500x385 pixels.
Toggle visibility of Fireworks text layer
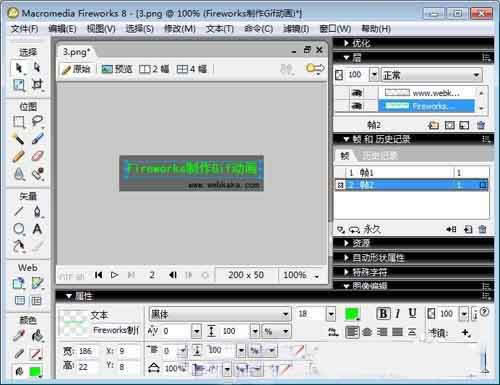tap(357, 106)
